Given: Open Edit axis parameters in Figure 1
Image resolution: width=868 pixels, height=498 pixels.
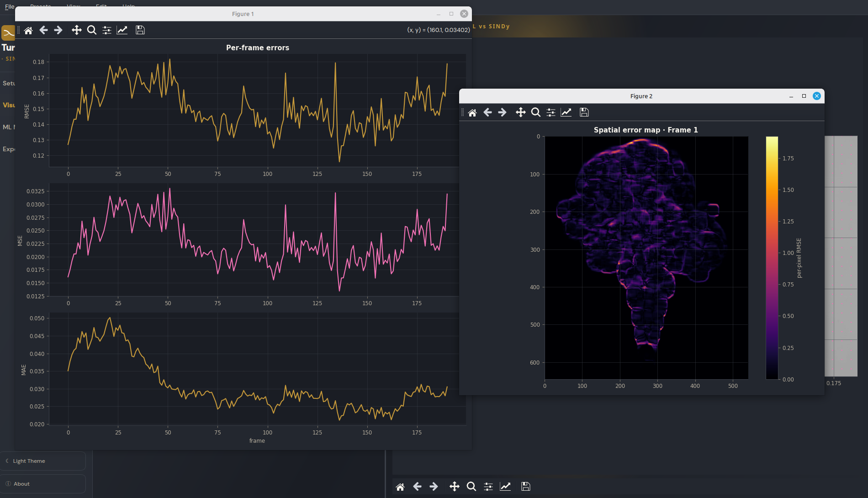Looking at the screenshot, I should coord(122,30).
